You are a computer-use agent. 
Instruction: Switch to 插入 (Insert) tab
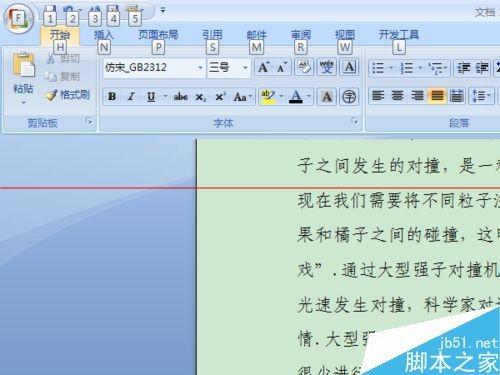pyautogui.click(x=104, y=34)
